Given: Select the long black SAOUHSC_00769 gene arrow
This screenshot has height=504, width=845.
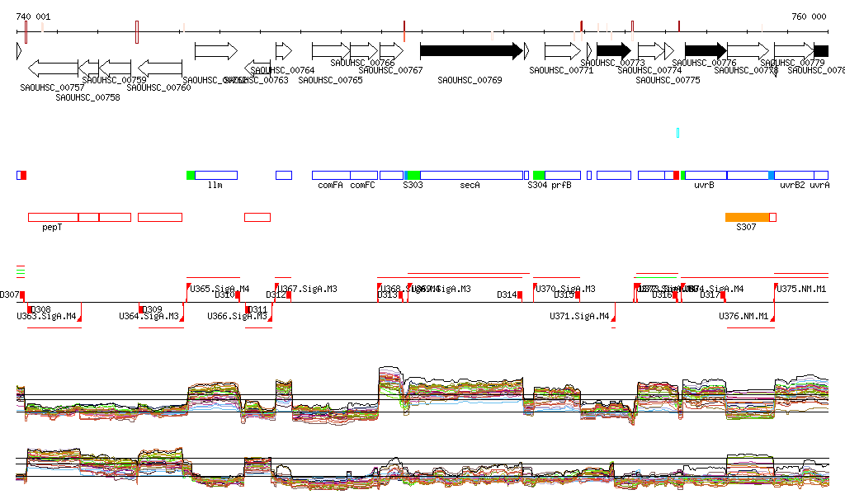Looking at the screenshot, I should [471, 51].
